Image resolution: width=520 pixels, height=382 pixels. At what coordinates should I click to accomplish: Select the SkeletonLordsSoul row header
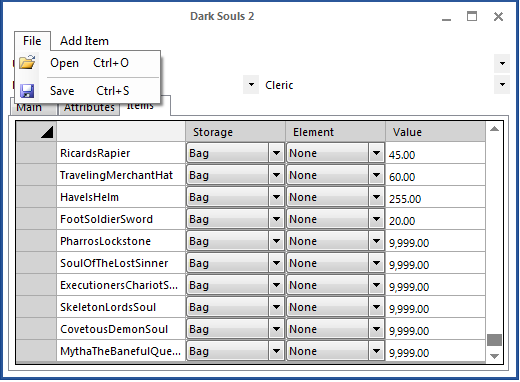(36, 307)
